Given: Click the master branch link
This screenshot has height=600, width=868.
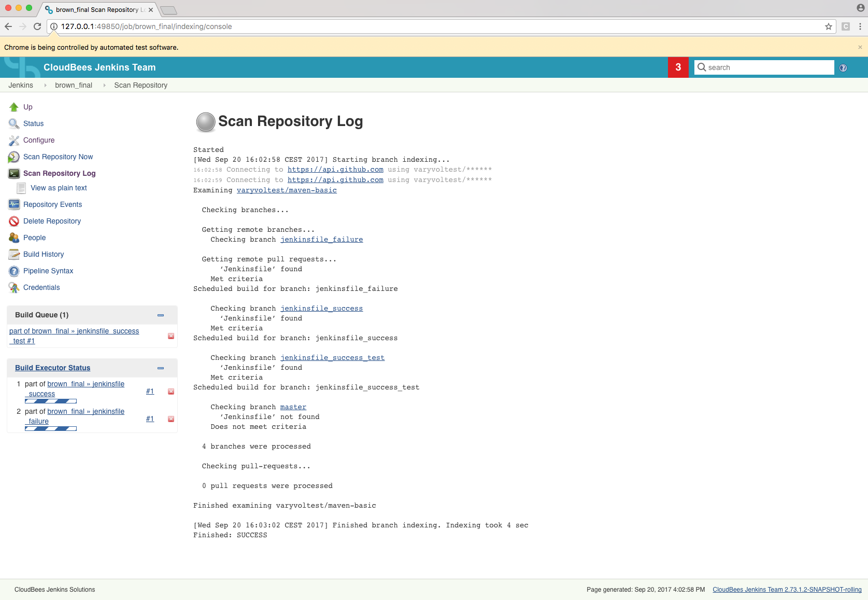Looking at the screenshot, I should [x=293, y=407].
